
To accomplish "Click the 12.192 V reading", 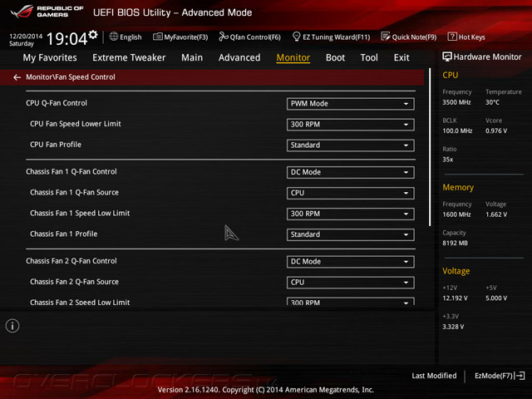I will tap(455, 298).
